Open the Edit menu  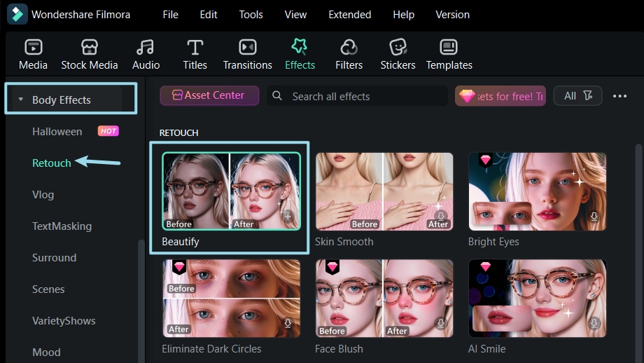[x=208, y=15]
